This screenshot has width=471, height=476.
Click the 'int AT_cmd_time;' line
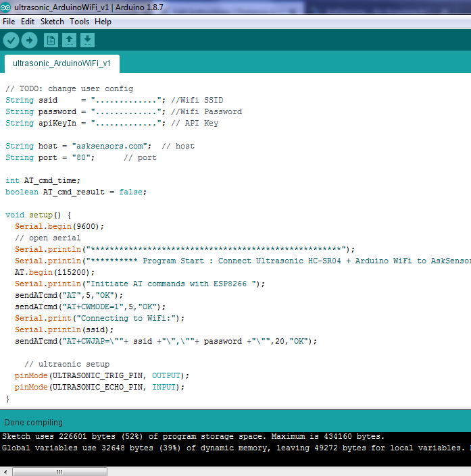coord(43,181)
